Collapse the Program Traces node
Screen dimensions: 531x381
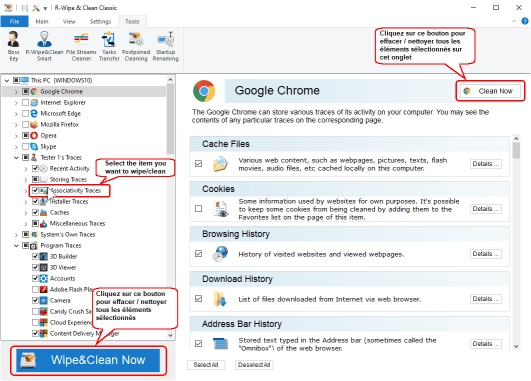point(16,246)
